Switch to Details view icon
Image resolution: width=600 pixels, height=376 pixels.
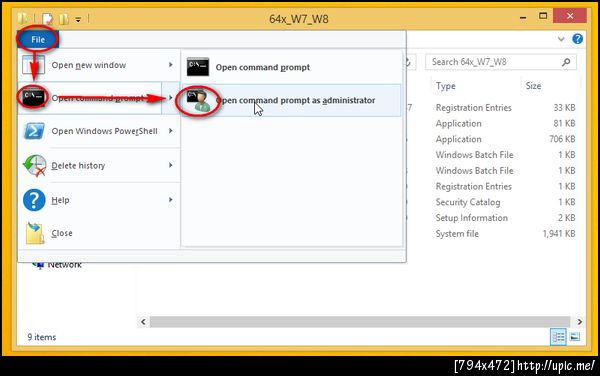(558, 337)
